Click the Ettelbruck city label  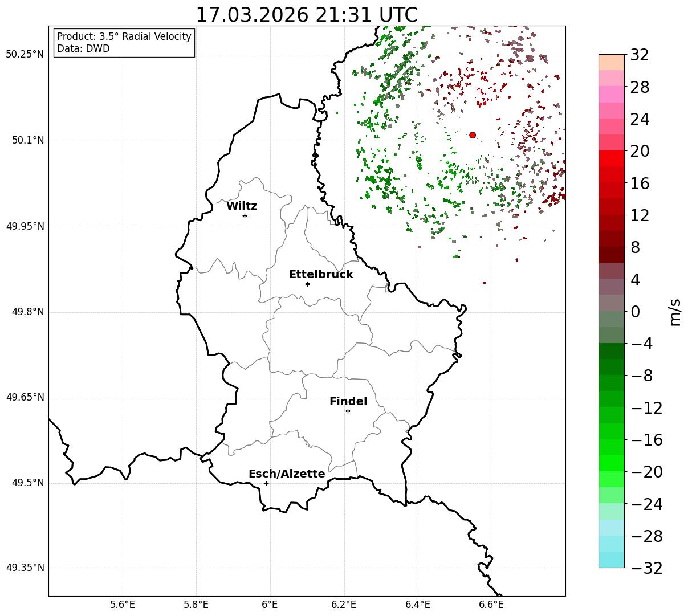click(x=321, y=275)
